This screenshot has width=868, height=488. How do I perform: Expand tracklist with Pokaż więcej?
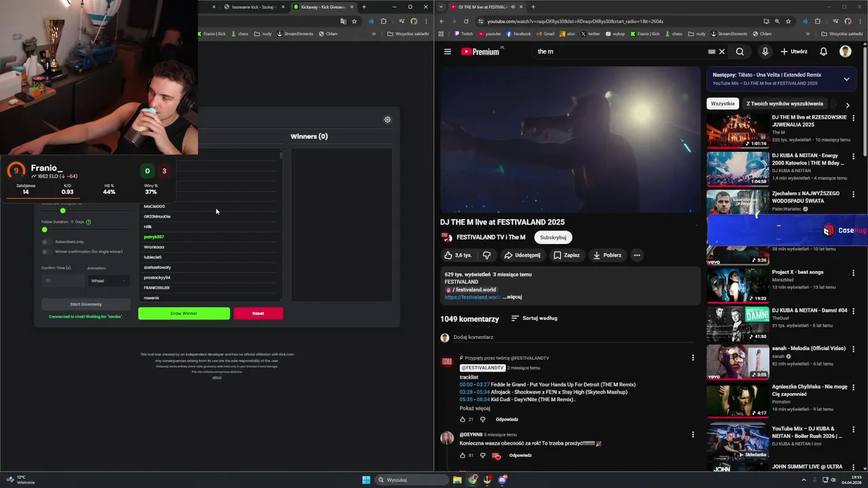(475, 408)
